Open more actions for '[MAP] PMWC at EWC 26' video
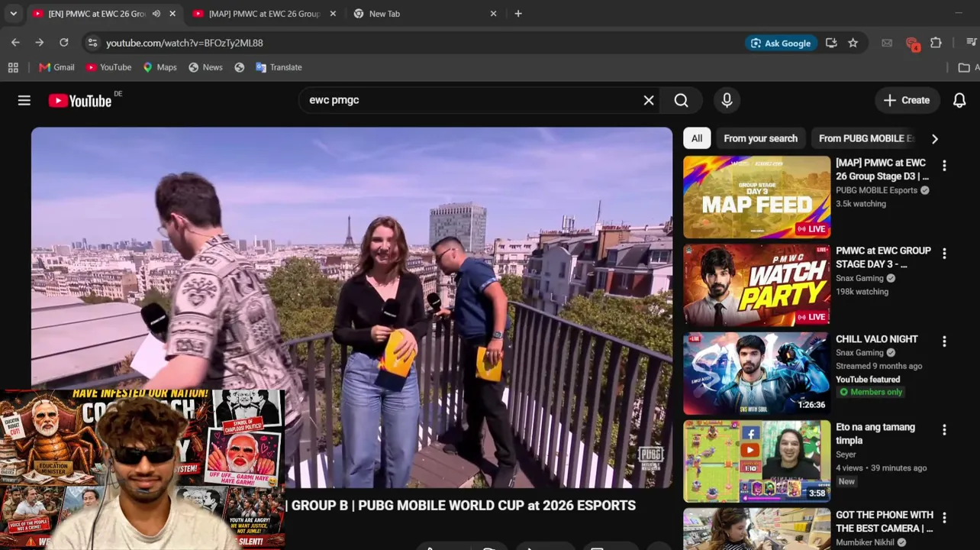This screenshot has height=550, width=980. [944, 166]
